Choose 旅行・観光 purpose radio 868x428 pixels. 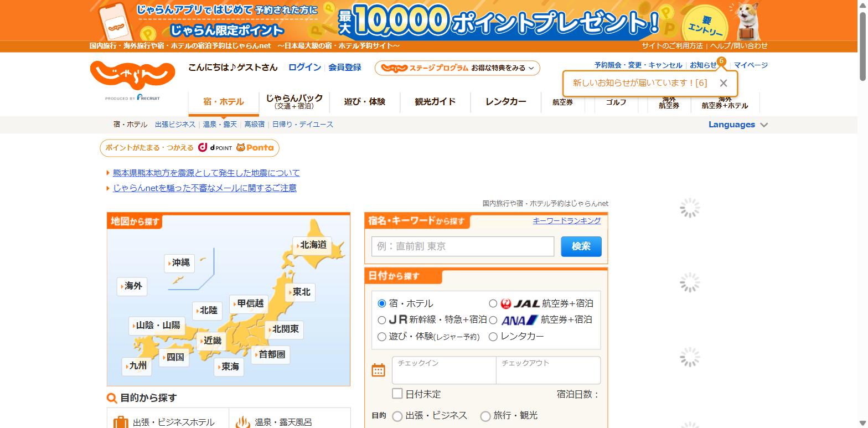485,416
